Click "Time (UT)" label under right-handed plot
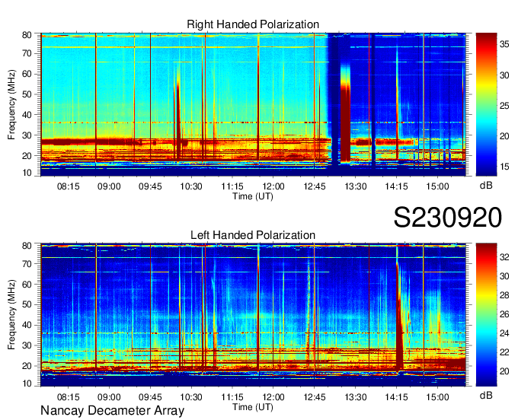The height and width of the screenshot is (420, 518). pyautogui.click(x=253, y=196)
